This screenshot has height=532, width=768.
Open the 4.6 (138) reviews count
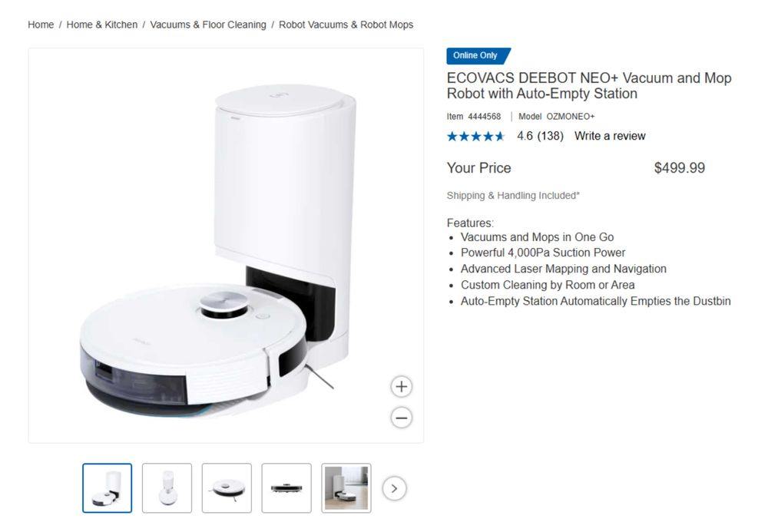click(x=540, y=136)
